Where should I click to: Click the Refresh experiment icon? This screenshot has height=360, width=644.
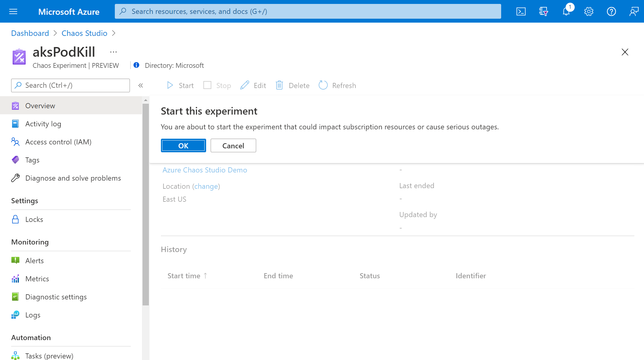(323, 85)
